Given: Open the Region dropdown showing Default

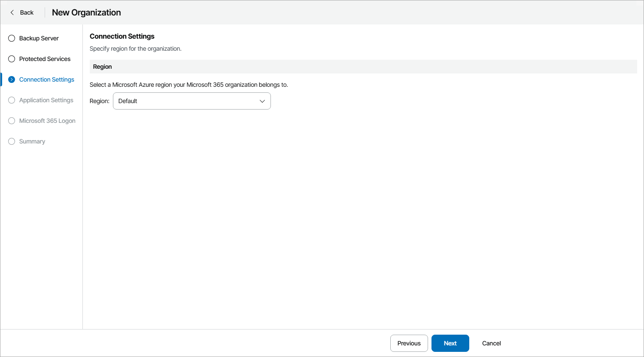Looking at the screenshot, I should coord(191,101).
